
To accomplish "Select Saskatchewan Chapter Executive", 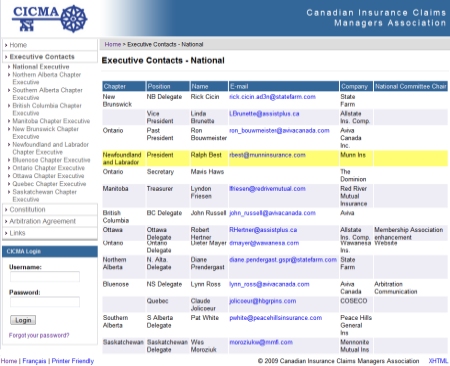I will 44,196.
